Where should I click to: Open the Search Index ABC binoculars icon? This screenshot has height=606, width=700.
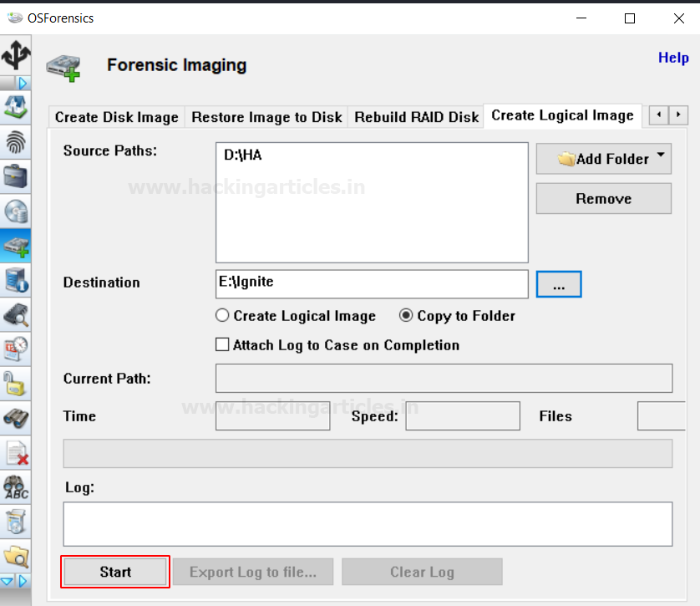pyautogui.click(x=16, y=487)
